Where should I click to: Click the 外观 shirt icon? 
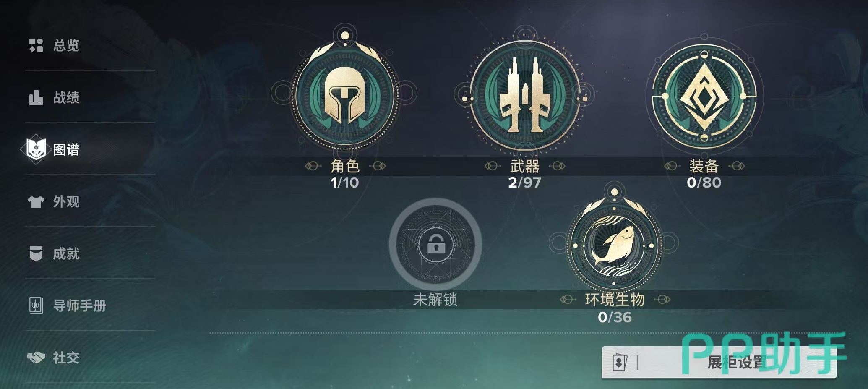(36, 202)
